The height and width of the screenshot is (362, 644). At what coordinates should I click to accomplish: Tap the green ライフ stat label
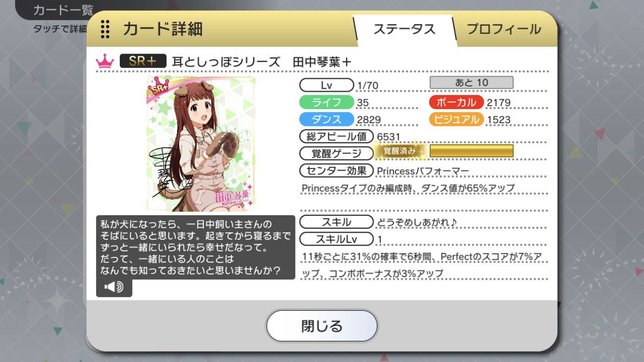click(327, 102)
